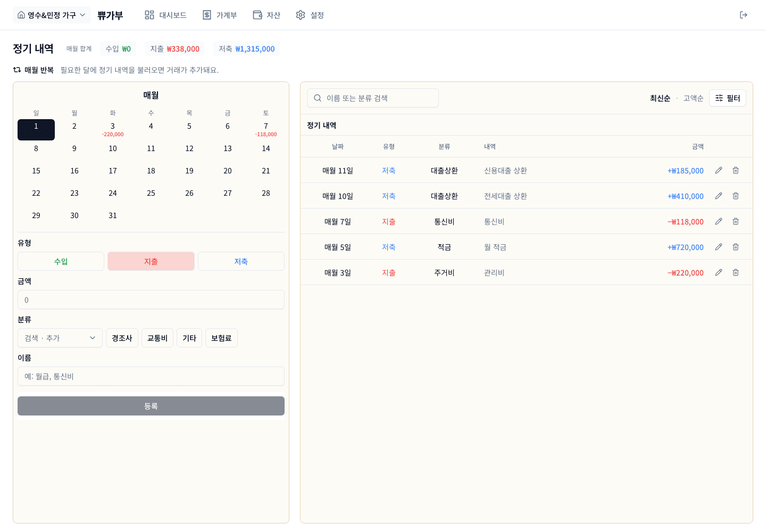The image size is (766, 532).
Task: Click the 금액 amount input field
Action: point(151,300)
